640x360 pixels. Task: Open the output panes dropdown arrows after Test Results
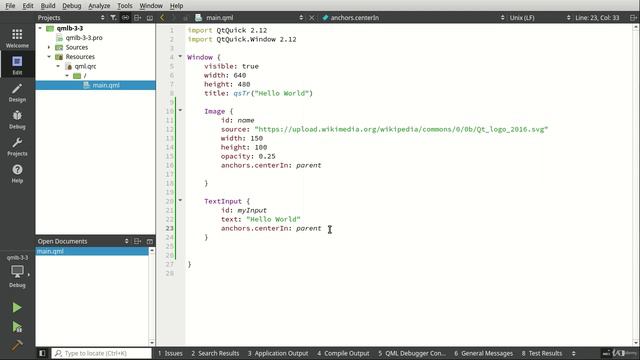pos(573,353)
